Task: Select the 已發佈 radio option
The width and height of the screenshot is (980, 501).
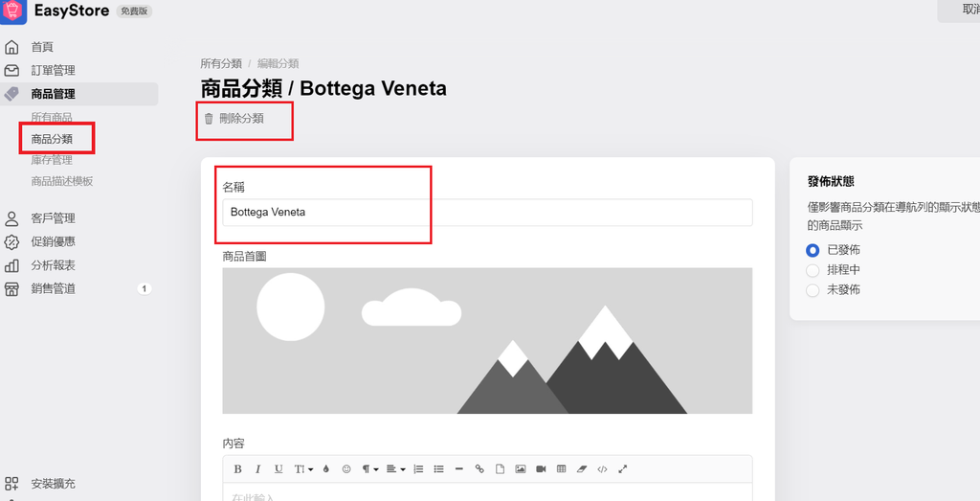Action: tap(813, 249)
